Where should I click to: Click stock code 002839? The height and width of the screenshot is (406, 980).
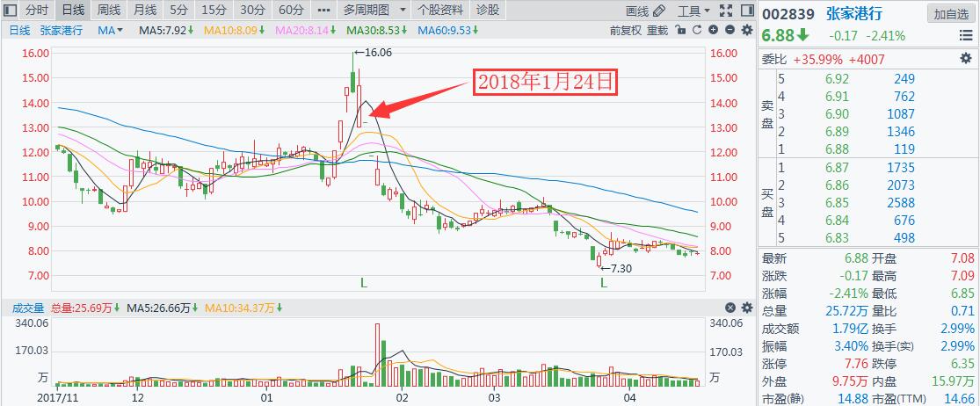point(788,14)
